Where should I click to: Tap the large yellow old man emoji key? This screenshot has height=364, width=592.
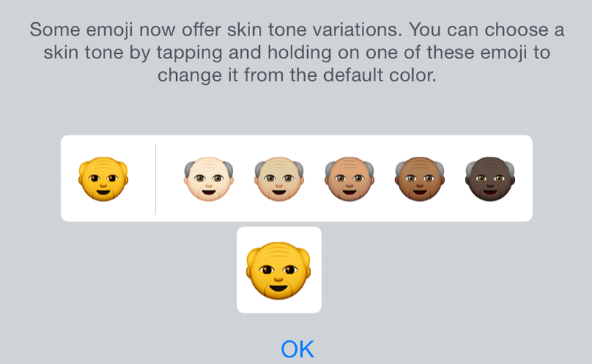pyautogui.click(x=279, y=271)
